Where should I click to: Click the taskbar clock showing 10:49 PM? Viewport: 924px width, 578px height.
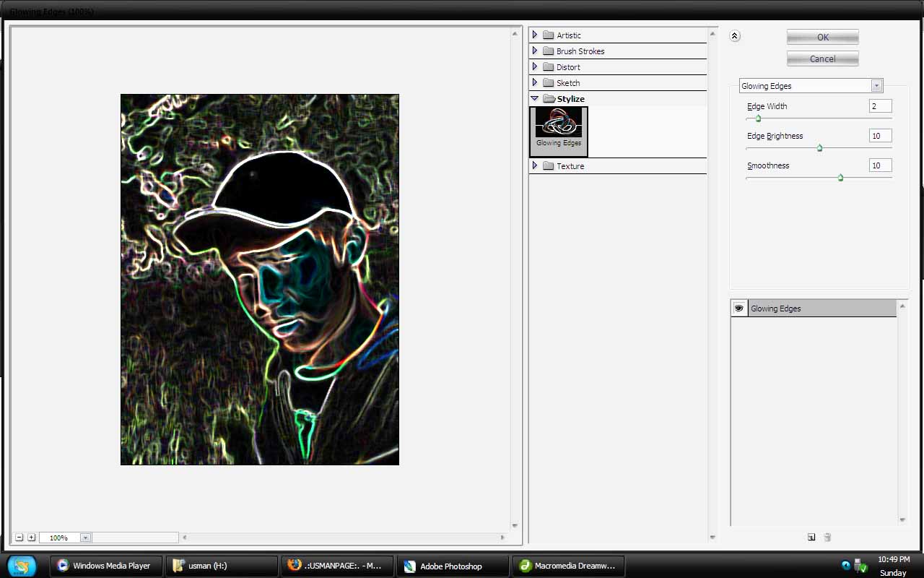tap(893, 559)
